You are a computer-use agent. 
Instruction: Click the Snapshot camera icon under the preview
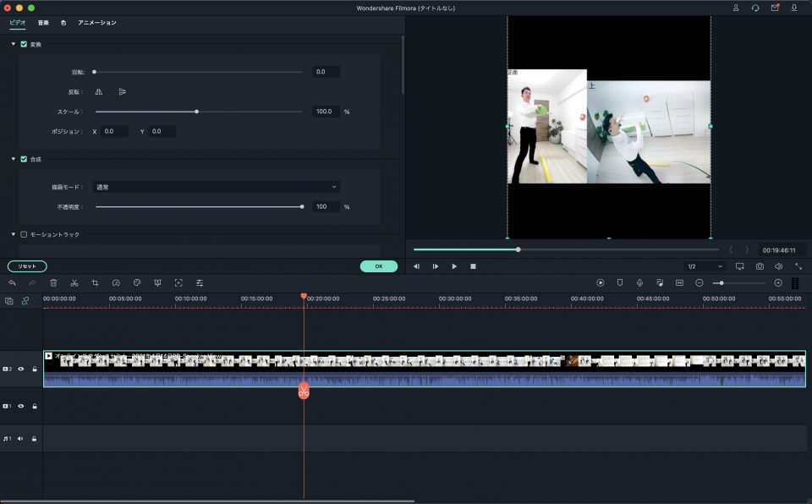pyautogui.click(x=760, y=266)
